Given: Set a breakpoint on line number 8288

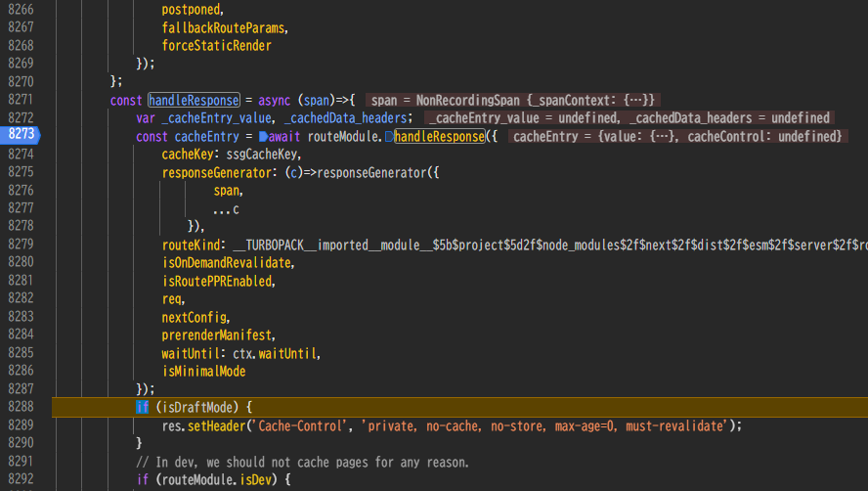Looking at the screenshot, I should coord(21,407).
